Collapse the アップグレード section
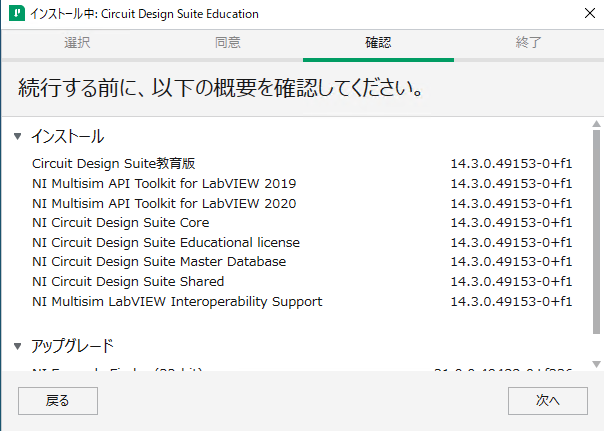The width and height of the screenshot is (604, 431). click(17, 346)
